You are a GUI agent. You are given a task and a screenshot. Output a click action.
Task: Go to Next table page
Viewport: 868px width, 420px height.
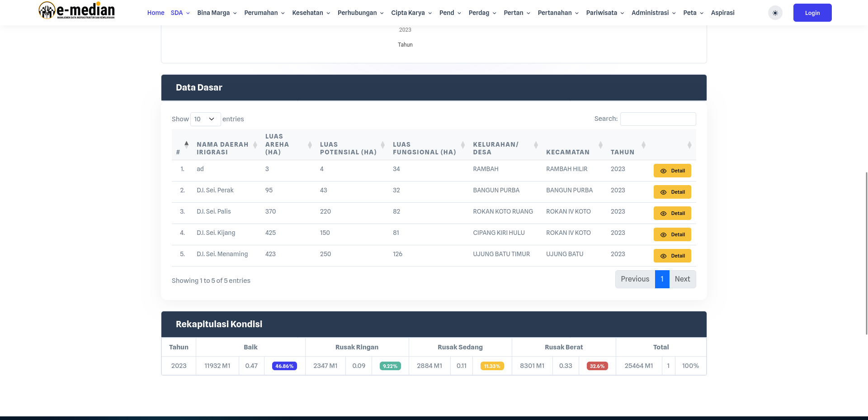tap(682, 279)
